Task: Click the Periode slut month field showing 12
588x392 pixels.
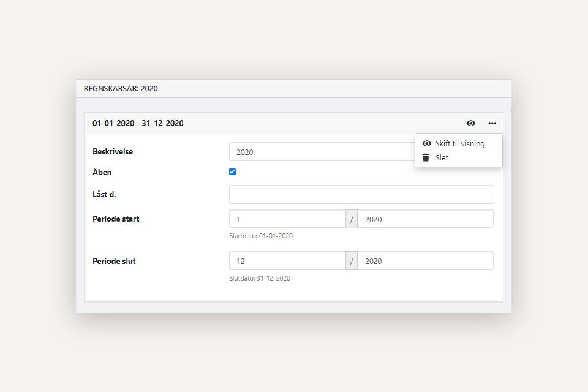Action: coord(287,261)
